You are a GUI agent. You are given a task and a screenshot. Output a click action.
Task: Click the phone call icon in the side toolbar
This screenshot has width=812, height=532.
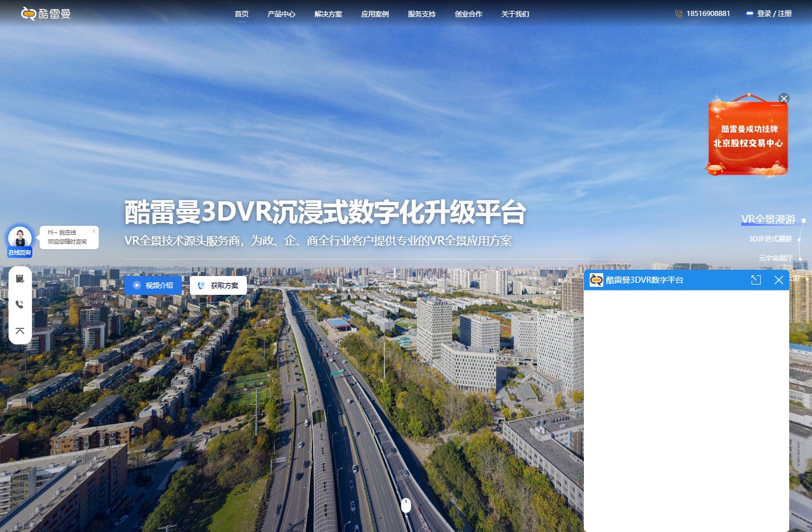tap(20, 304)
